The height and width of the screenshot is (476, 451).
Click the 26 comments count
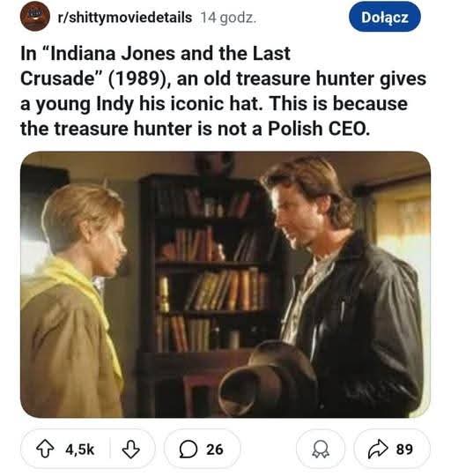(215, 450)
